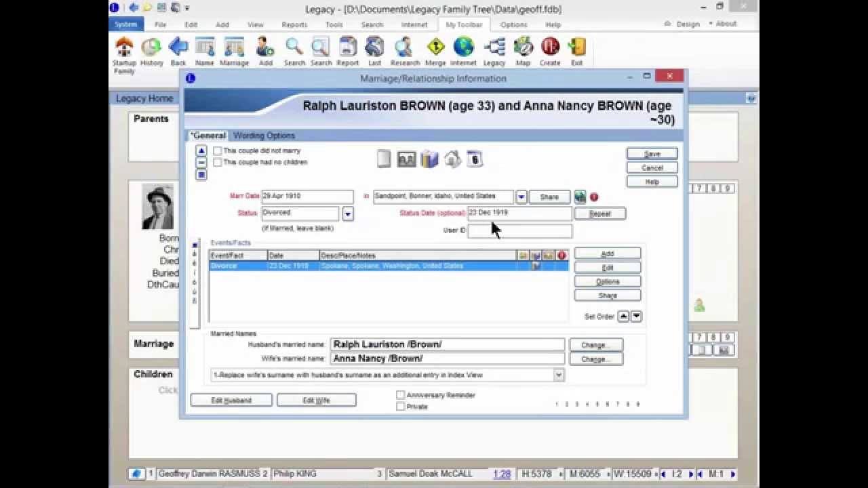Viewport: 868px width, 488px height.
Task: Click the Edit Wife button
Action: pyautogui.click(x=316, y=401)
